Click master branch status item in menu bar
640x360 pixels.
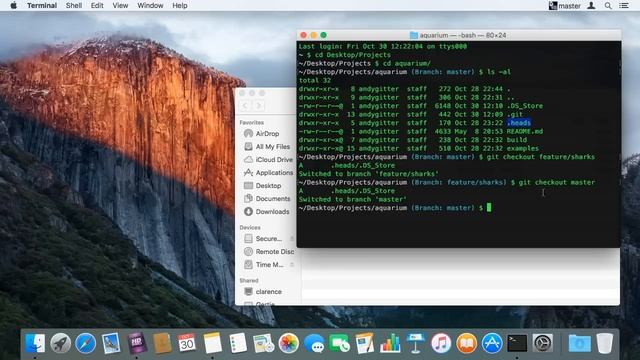click(x=564, y=6)
